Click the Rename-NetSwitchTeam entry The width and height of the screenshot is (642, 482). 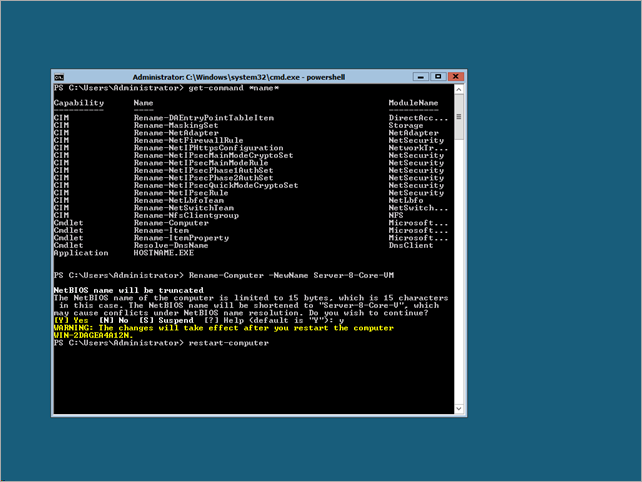click(x=183, y=208)
